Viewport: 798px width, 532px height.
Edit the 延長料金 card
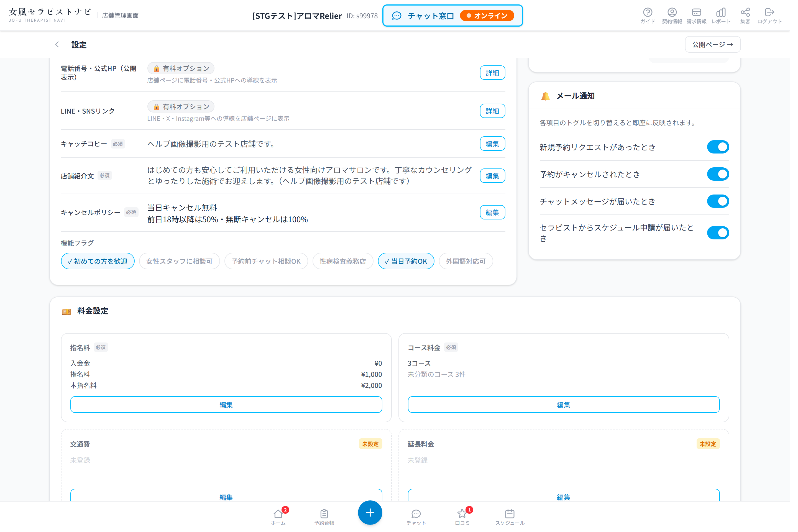point(569,500)
